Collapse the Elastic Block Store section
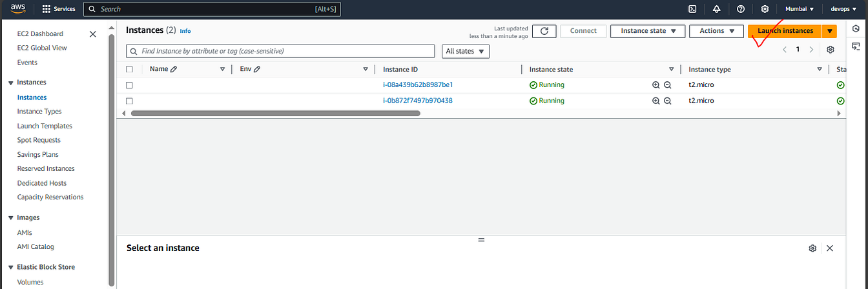 pyautogui.click(x=11, y=267)
